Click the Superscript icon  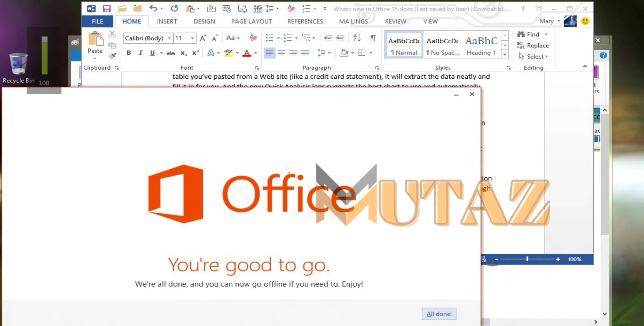(x=195, y=53)
